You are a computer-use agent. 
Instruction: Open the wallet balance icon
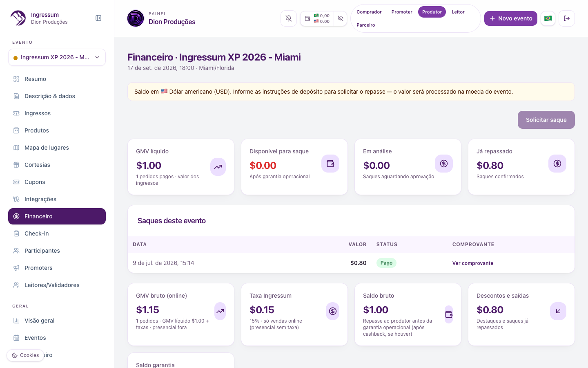click(307, 18)
